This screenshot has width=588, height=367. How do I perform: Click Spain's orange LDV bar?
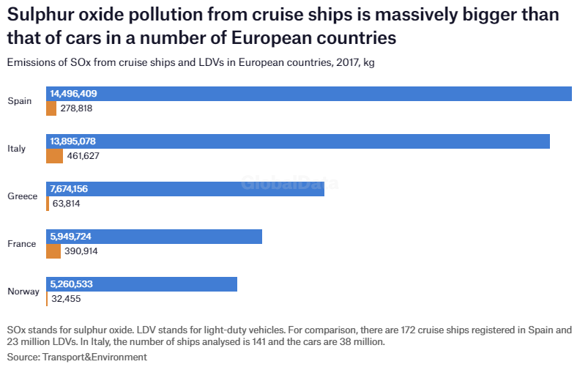[x=51, y=108]
